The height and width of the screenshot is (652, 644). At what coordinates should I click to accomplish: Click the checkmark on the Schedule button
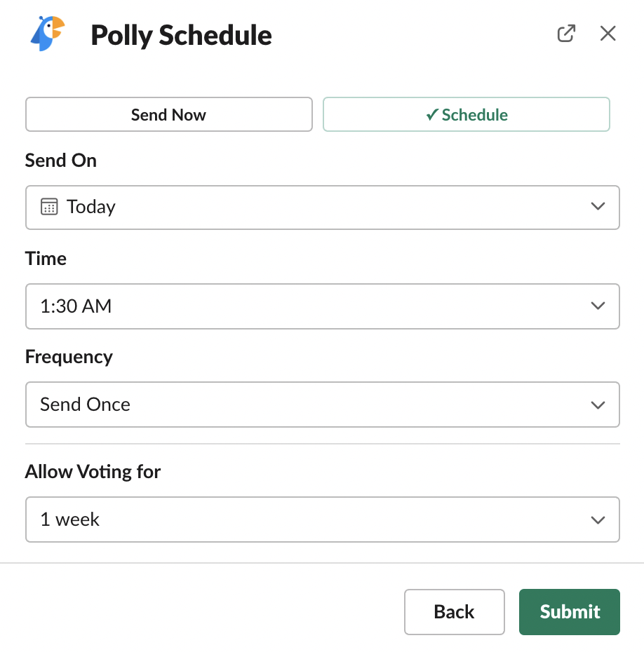click(x=432, y=114)
